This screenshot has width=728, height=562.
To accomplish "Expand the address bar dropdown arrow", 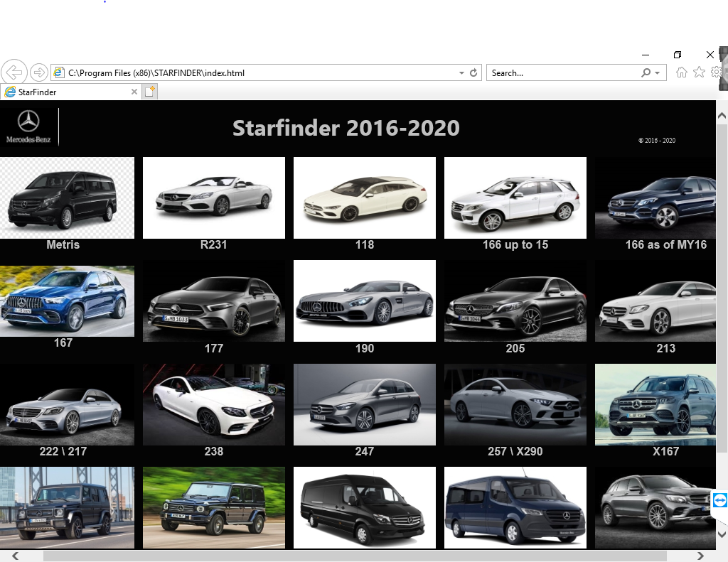I will (x=461, y=72).
